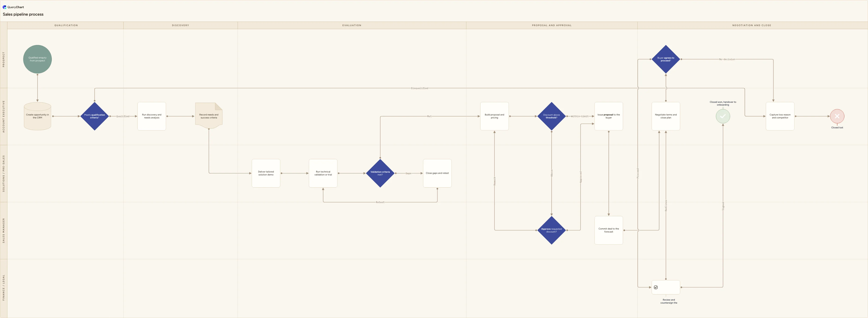Select the Validation criteria met decision diamond
Image resolution: width=868 pixels, height=318 pixels.
(380, 173)
